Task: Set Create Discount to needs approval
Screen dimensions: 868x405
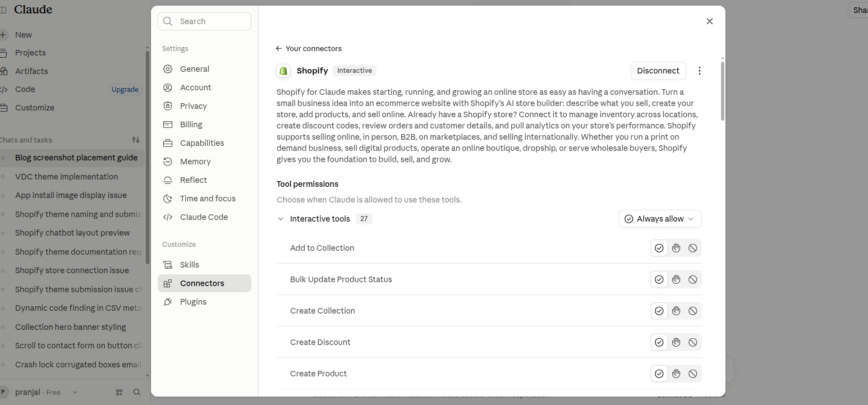Action: coord(676,342)
